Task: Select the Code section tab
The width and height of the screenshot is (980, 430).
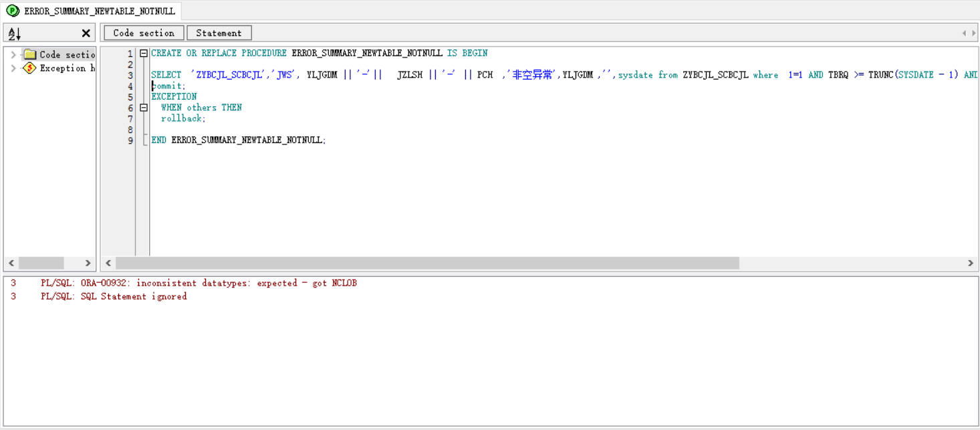Action: click(143, 32)
